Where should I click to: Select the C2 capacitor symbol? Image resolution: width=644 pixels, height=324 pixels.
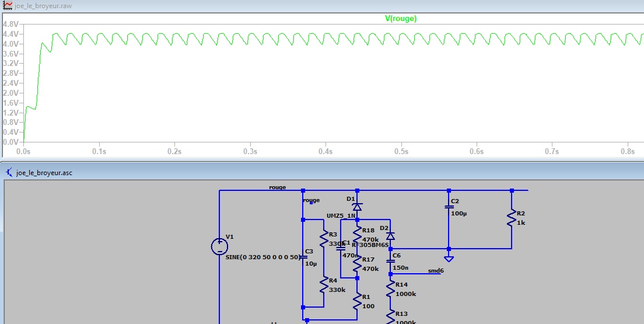point(449,207)
